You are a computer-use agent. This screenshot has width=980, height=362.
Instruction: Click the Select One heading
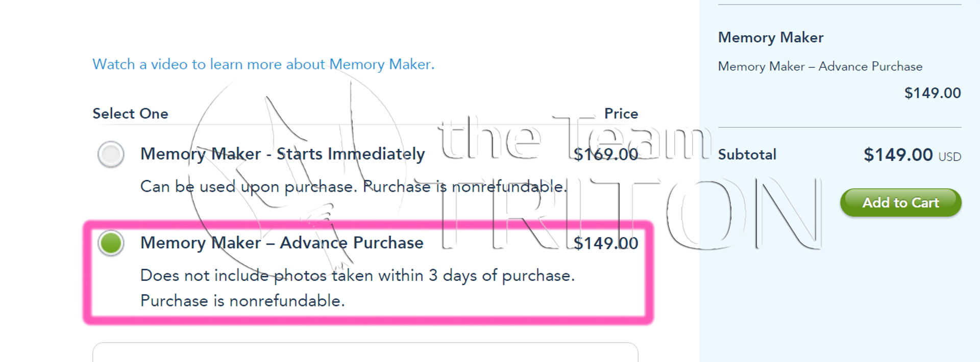(130, 113)
